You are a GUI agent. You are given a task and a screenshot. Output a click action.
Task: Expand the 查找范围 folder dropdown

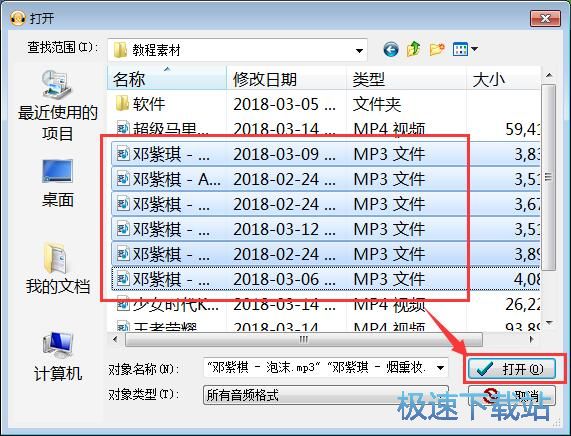pyautogui.click(x=359, y=50)
